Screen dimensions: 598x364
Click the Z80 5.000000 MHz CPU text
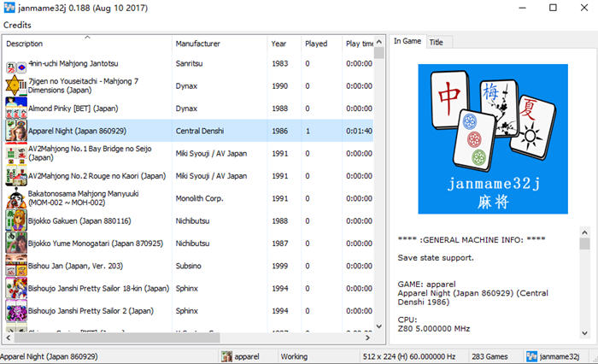tap(434, 328)
